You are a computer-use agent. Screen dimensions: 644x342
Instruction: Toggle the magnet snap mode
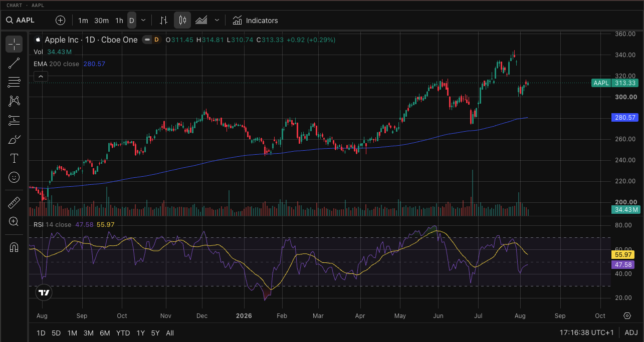14,247
